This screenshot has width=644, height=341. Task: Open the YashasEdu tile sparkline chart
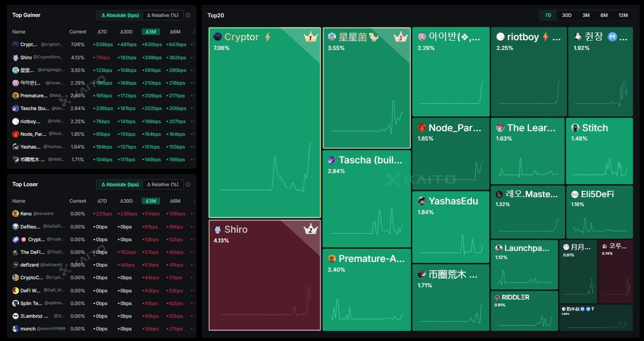[450, 239]
